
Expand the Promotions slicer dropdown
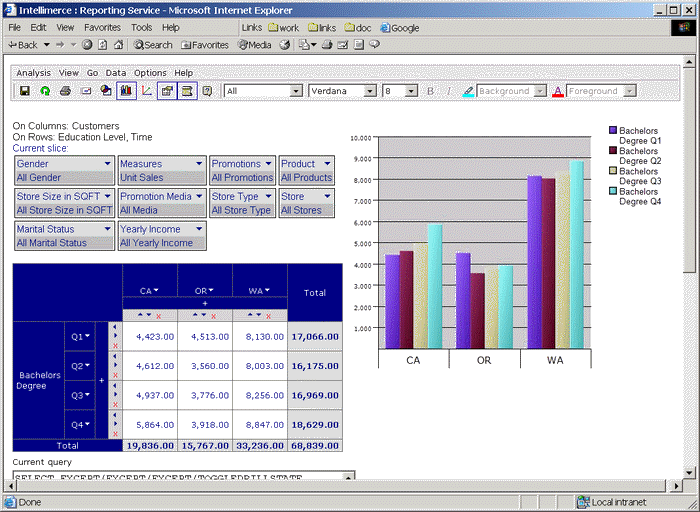click(268, 164)
